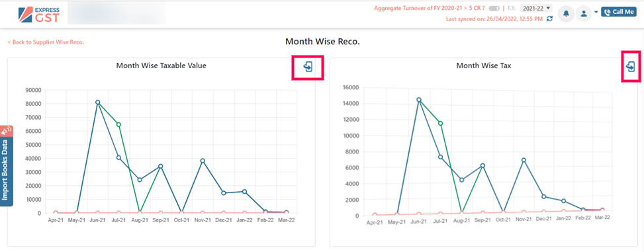This screenshot has width=644, height=252.
Task: Open the Import Books Data side tab
Action: coord(6,171)
